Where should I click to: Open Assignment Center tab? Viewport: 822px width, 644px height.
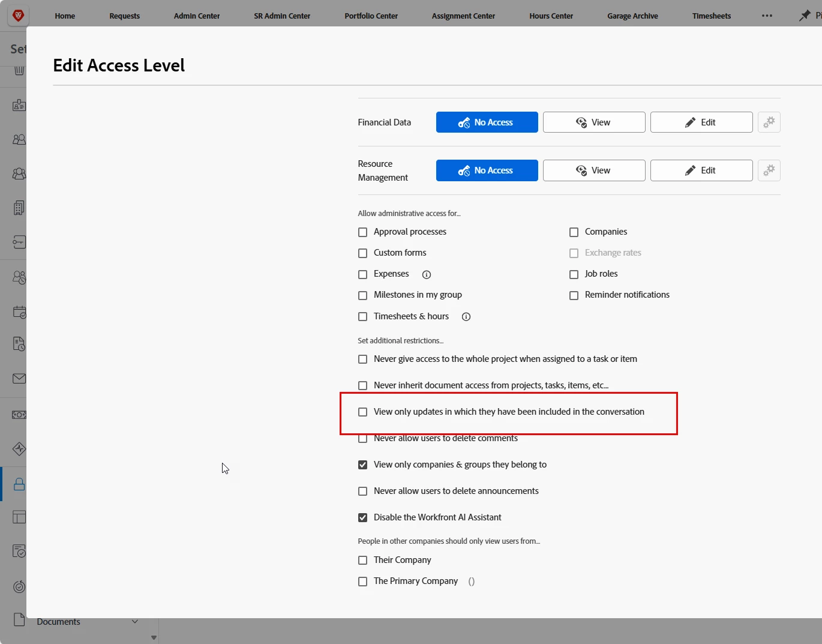(463, 16)
